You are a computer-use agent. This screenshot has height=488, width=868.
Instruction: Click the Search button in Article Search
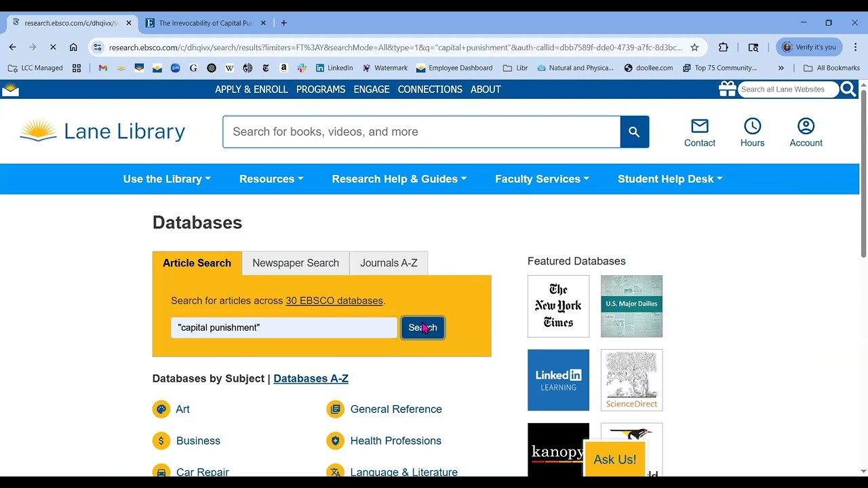(x=423, y=327)
